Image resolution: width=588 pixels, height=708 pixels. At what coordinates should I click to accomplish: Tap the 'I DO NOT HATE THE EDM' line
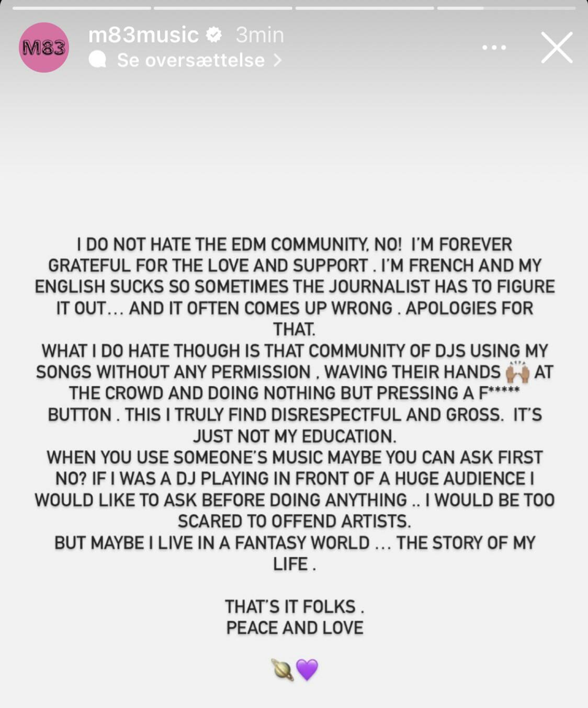(294, 244)
